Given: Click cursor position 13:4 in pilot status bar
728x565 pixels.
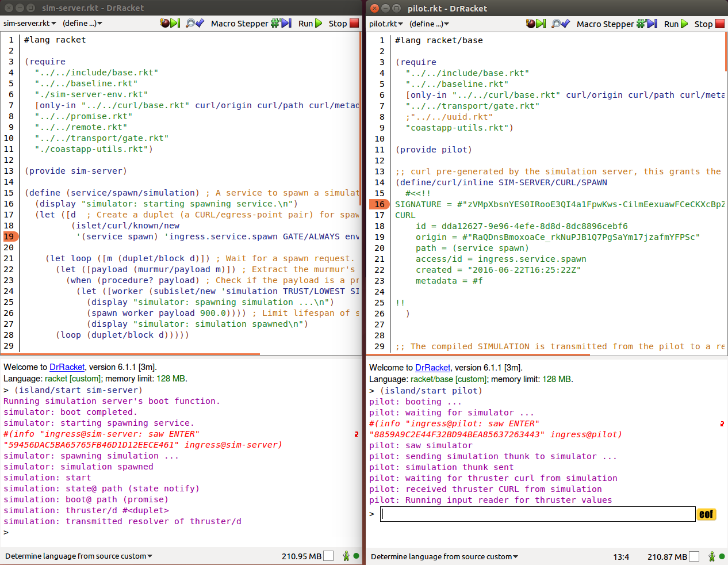Looking at the screenshot, I should click(x=621, y=556).
